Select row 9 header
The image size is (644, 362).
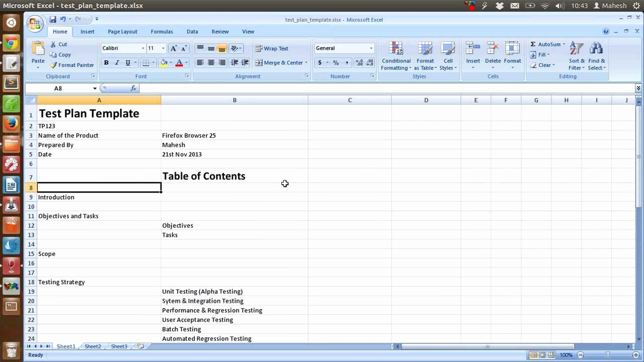click(31, 197)
